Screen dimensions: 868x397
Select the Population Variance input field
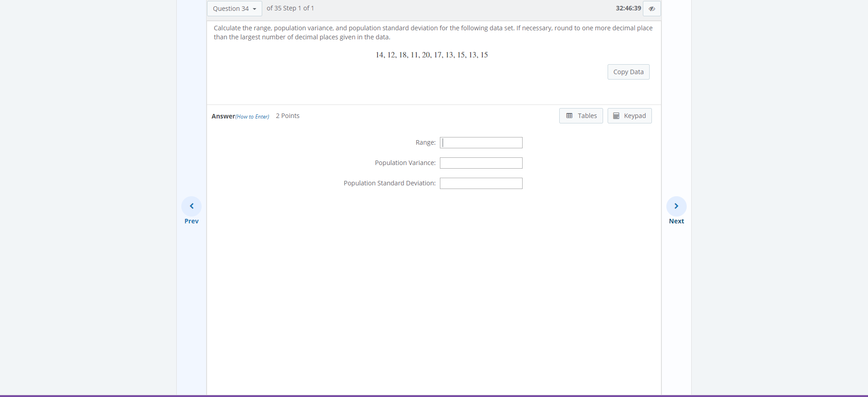tap(481, 163)
